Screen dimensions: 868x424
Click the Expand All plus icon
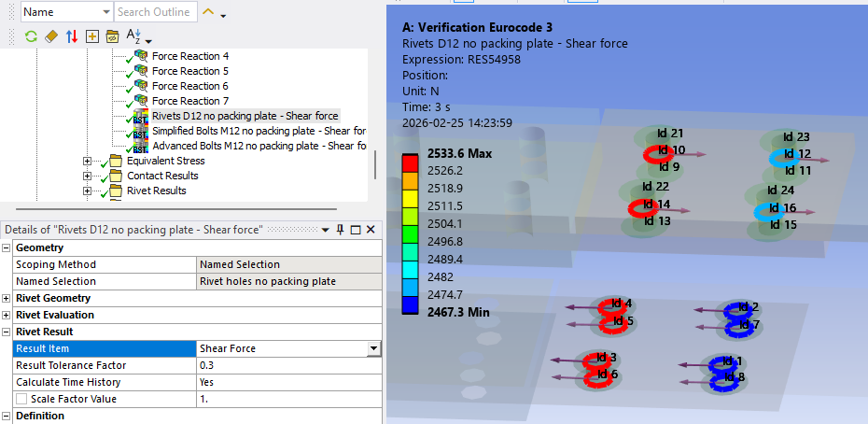pyautogui.click(x=91, y=36)
